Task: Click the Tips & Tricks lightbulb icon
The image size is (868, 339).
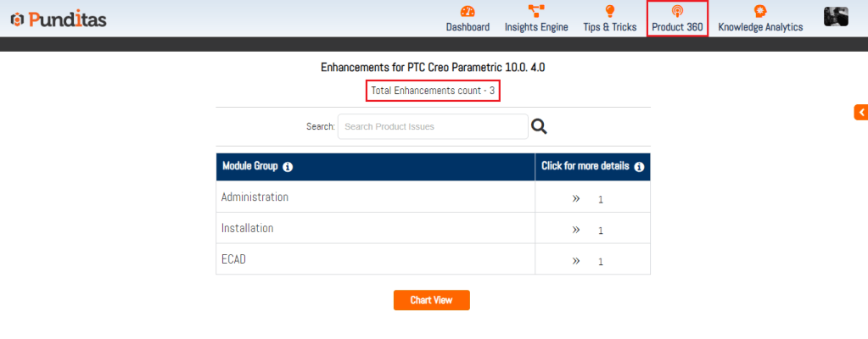Action: coord(609,11)
